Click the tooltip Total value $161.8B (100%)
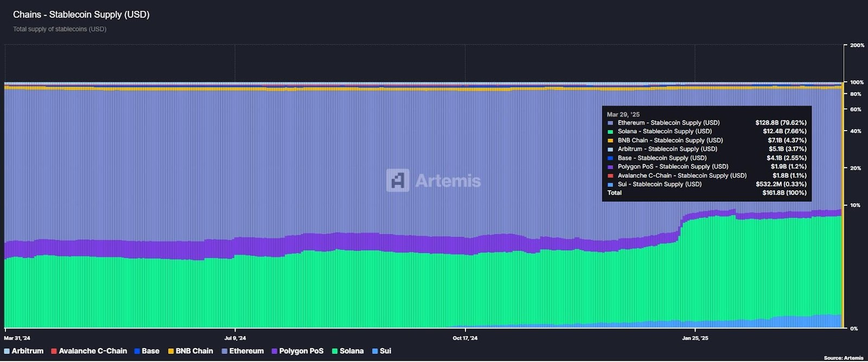Viewport: 868px width, 362px height. [784, 193]
